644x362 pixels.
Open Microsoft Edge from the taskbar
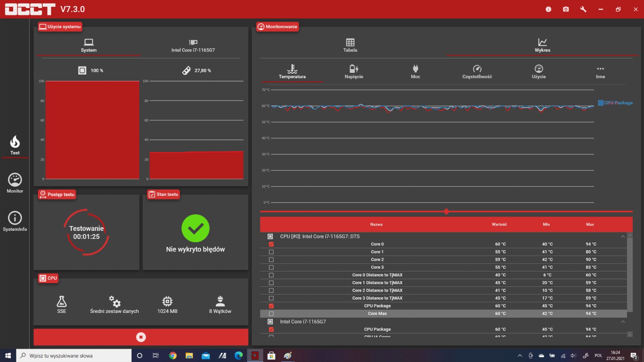pos(239,356)
